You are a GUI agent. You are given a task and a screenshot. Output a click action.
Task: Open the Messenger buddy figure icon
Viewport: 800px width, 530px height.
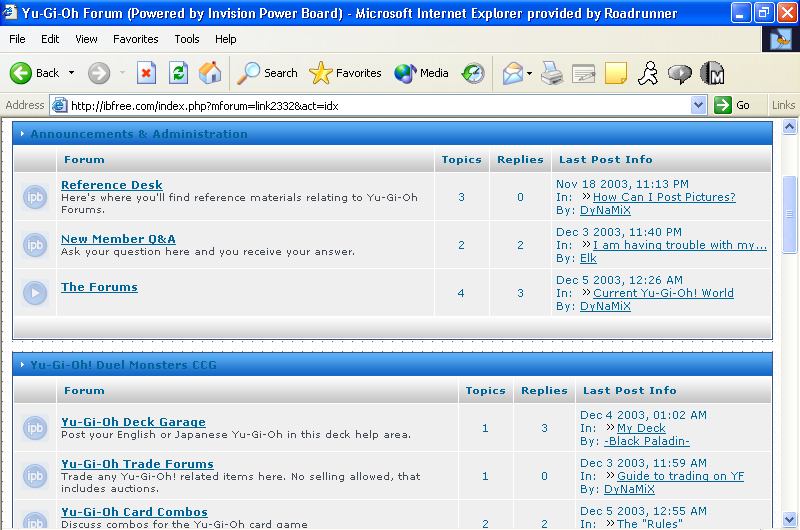[x=648, y=73]
